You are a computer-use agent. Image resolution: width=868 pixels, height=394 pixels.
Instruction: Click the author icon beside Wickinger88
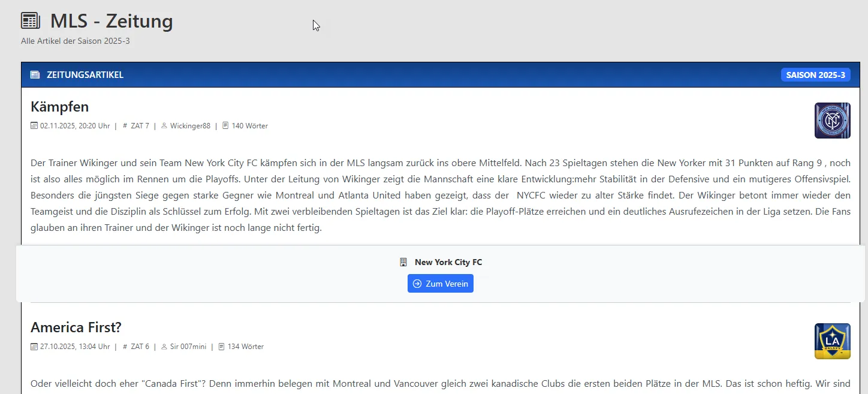tap(164, 126)
